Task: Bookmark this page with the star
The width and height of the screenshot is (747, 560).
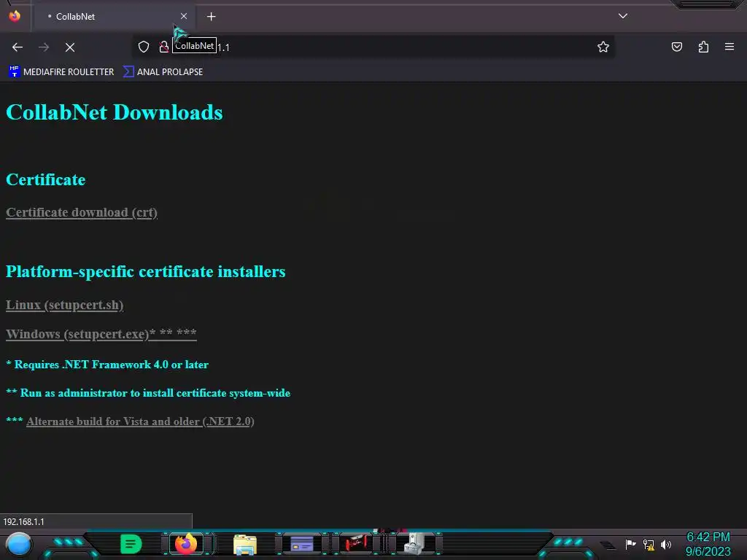Action: (603, 47)
